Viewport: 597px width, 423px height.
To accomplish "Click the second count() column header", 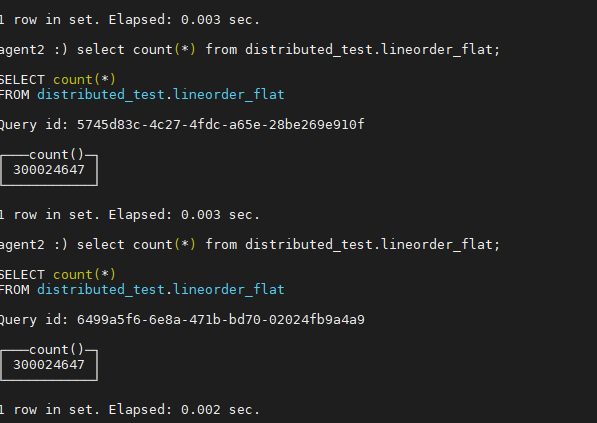I will (x=56, y=350).
